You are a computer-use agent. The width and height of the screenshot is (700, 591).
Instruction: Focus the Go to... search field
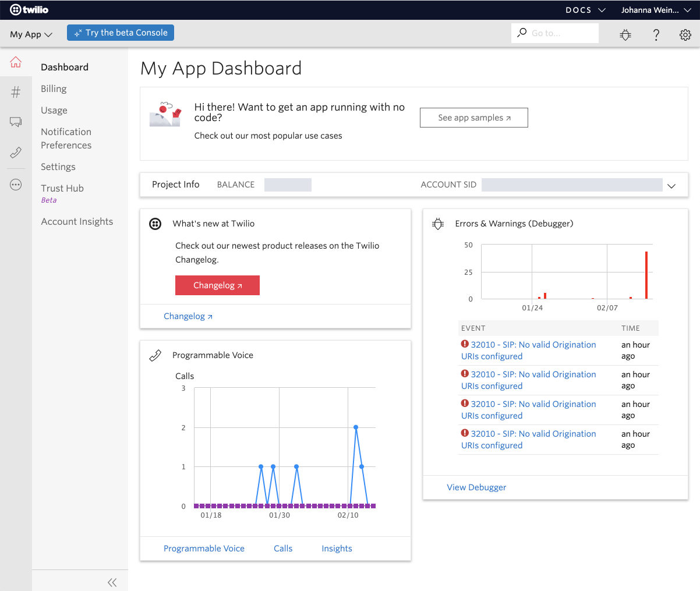555,33
